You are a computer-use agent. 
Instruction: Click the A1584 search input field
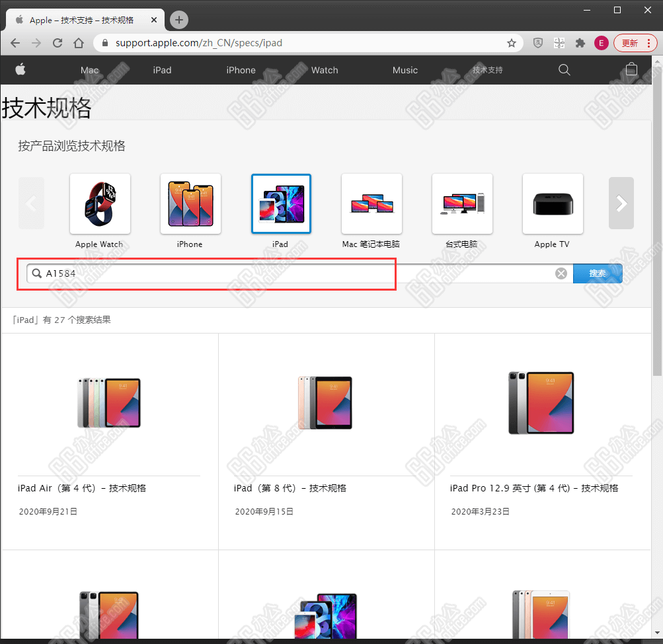(x=299, y=273)
